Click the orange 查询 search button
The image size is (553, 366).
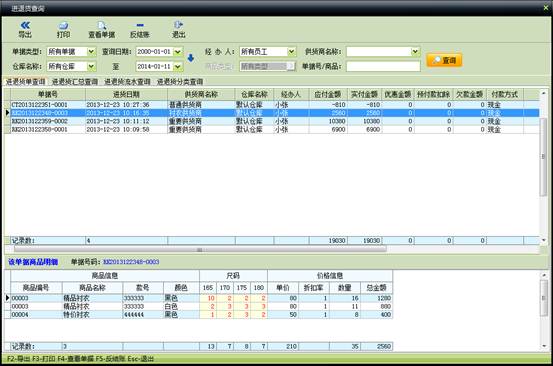[444, 60]
